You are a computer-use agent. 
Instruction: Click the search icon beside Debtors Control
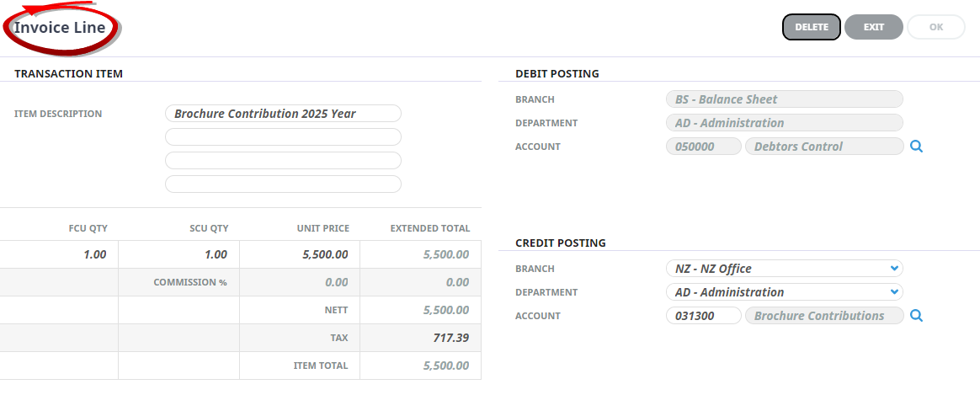click(917, 147)
